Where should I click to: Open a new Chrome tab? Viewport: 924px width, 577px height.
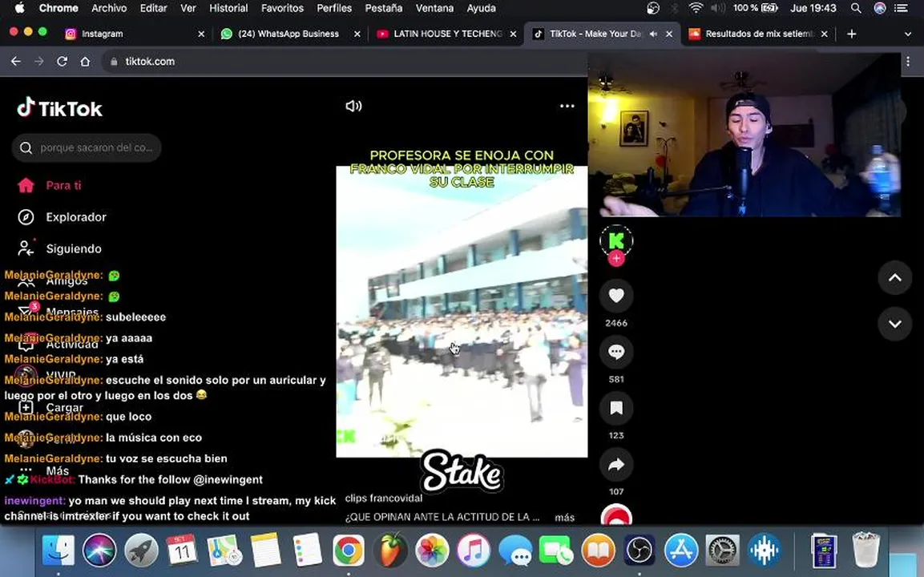pos(852,34)
